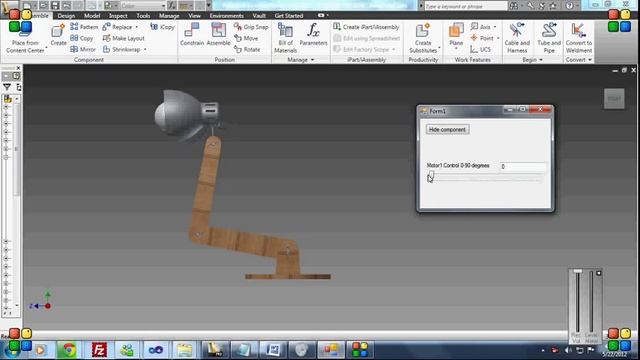Activate the Constrain tool
This screenshot has height=360, width=640.
click(x=192, y=34)
